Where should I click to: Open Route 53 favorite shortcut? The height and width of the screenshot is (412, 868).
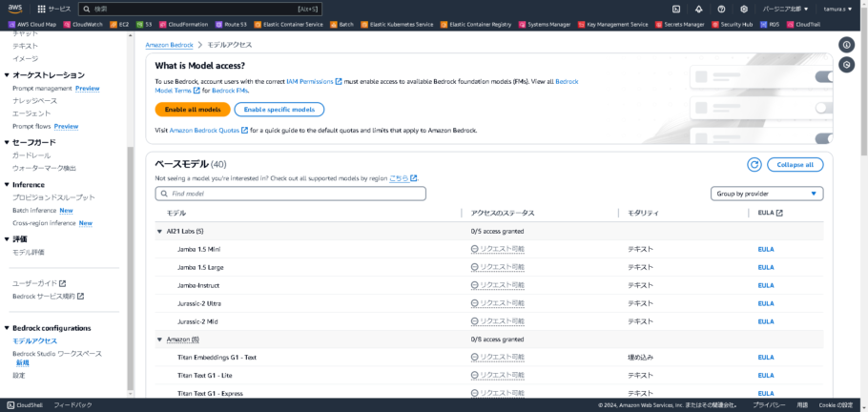click(231, 25)
